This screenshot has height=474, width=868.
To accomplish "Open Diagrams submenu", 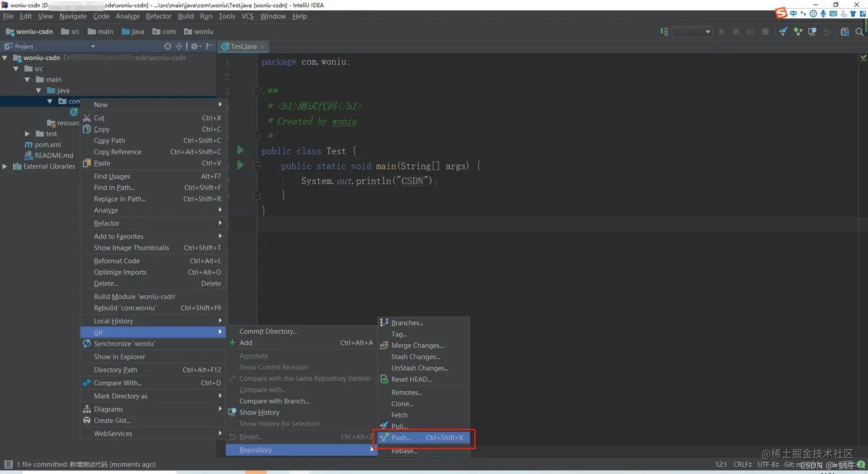I will coord(153,409).
